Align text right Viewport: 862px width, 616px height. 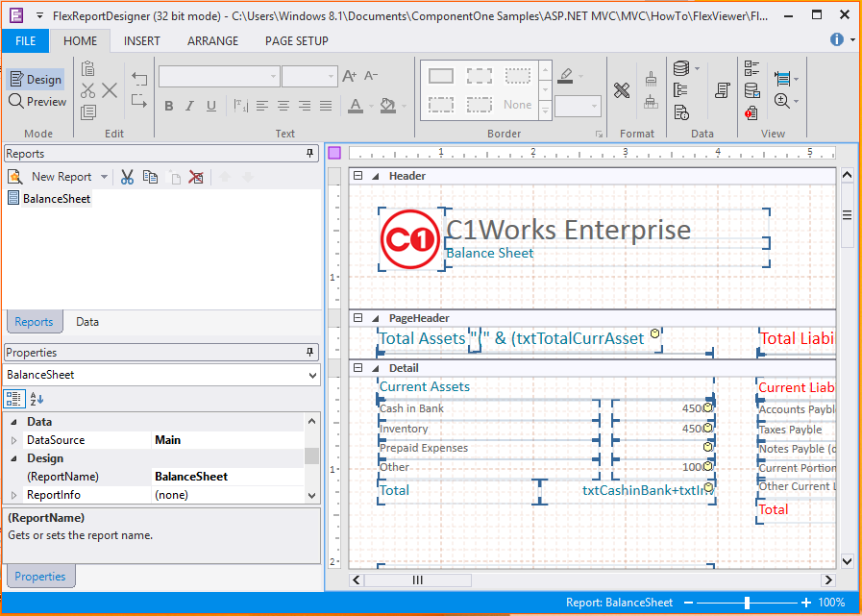(x=305, y=106)
